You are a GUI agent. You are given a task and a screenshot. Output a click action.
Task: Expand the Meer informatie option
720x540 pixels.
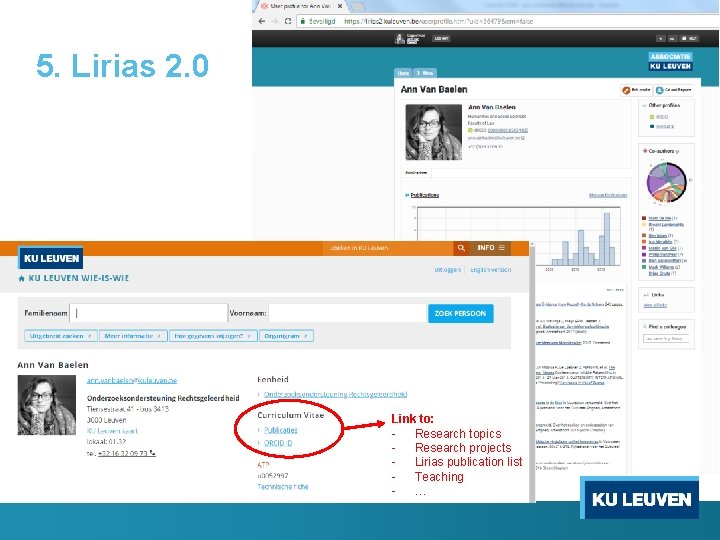(x=133, y=336)
